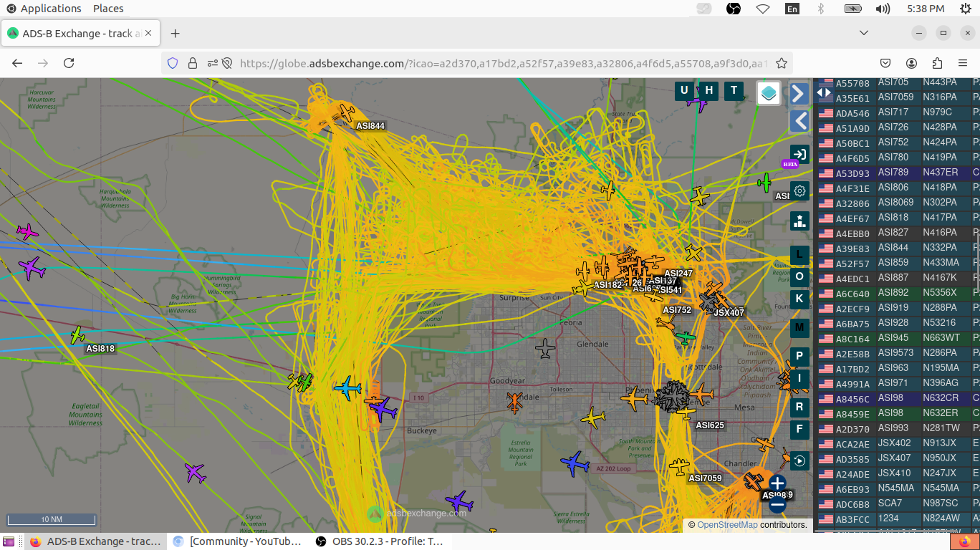Click the browser address bar URL
This screenshot has width=980, height=550.
(504, 63)
